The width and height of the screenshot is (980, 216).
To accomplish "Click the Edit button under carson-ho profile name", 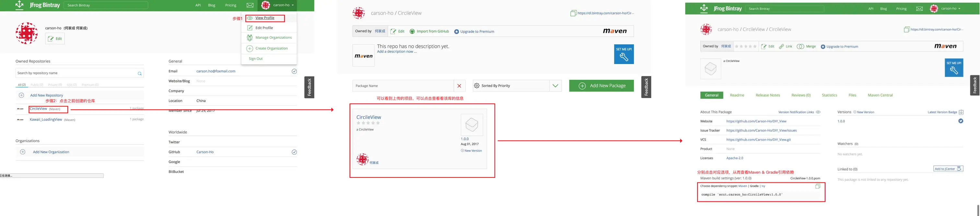I will pos(55,39).
